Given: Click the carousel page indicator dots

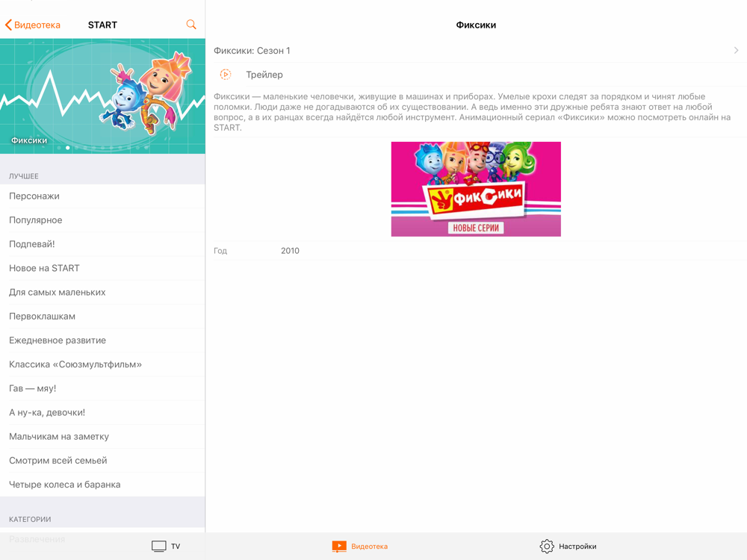Looking at the screenshot, I should click(x=102, y=148).
